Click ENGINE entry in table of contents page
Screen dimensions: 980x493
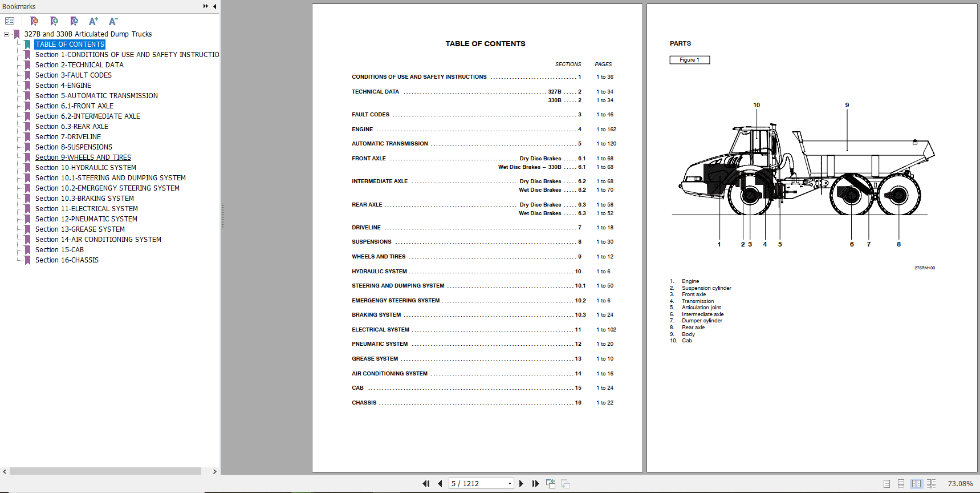363,130
